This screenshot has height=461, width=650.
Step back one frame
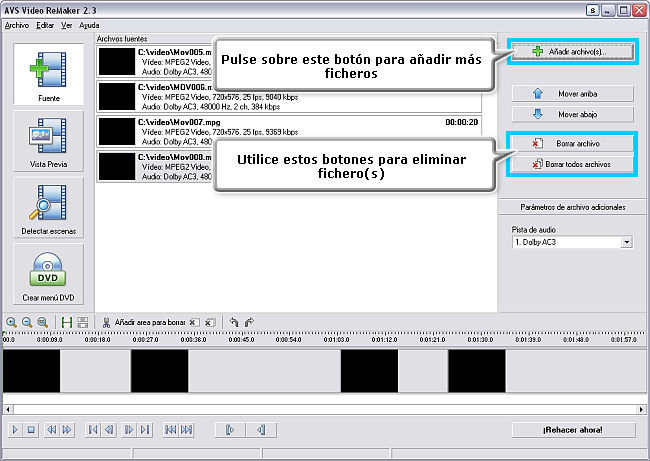[x=109, y=429]
